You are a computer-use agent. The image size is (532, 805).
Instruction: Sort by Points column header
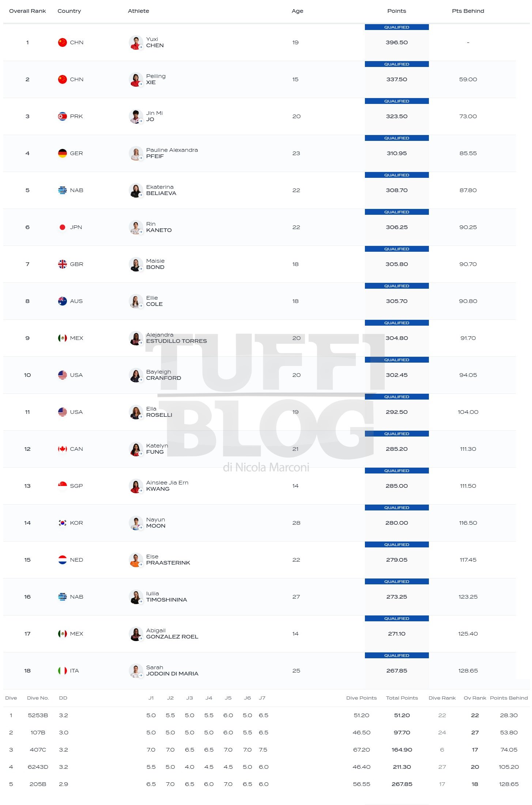tap(397, 11)
